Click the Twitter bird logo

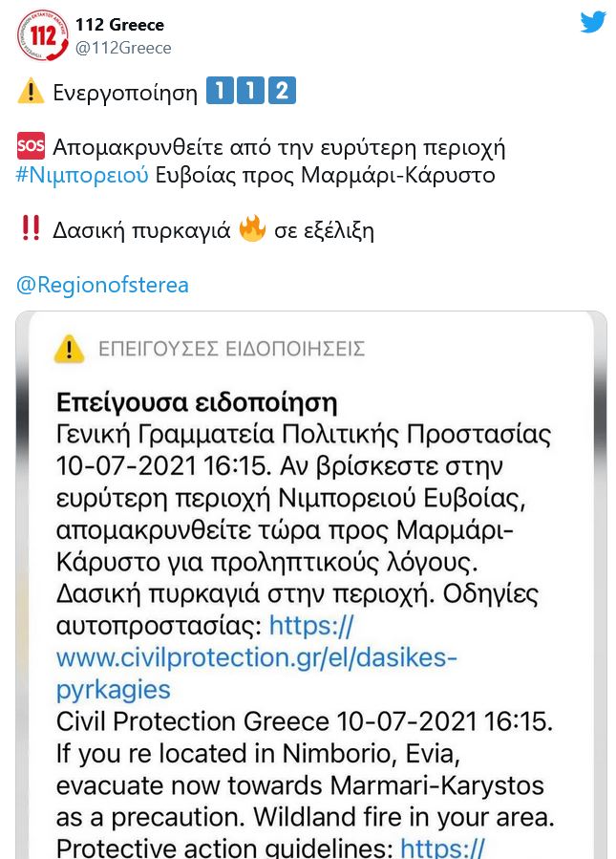click(x=593, y=21)
